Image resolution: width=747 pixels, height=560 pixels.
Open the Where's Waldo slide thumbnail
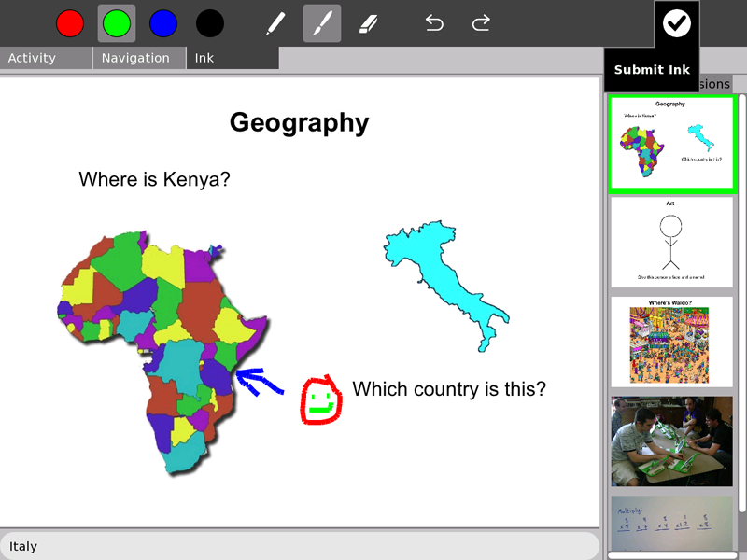pyautogui.click(x=672, y=342)
